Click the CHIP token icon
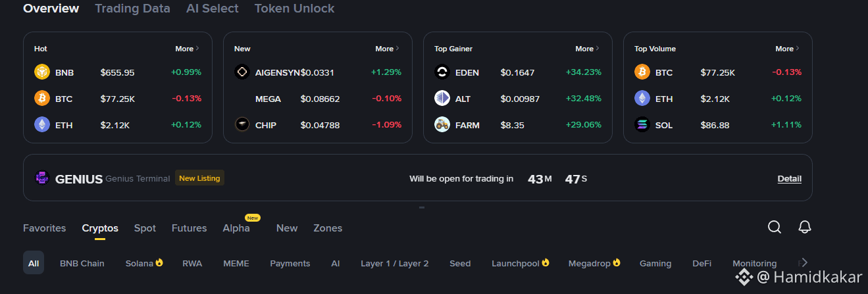868x294 pixels. tap(242, 125)
